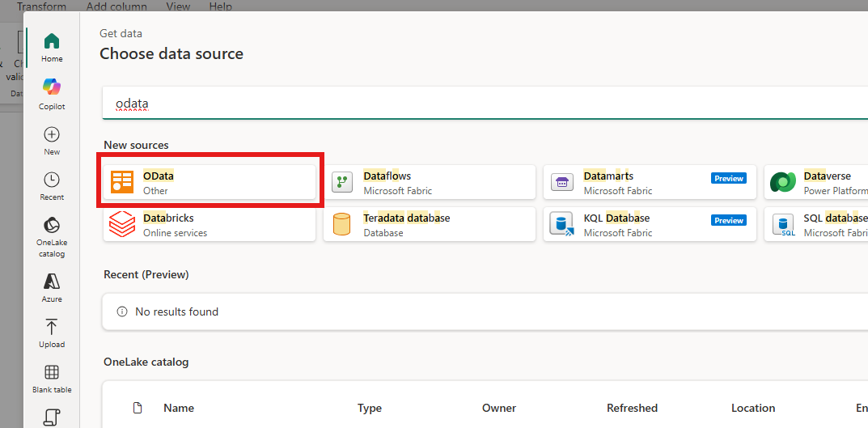Click the New sources heading
The image size is (868, 428).
point(136,145)
